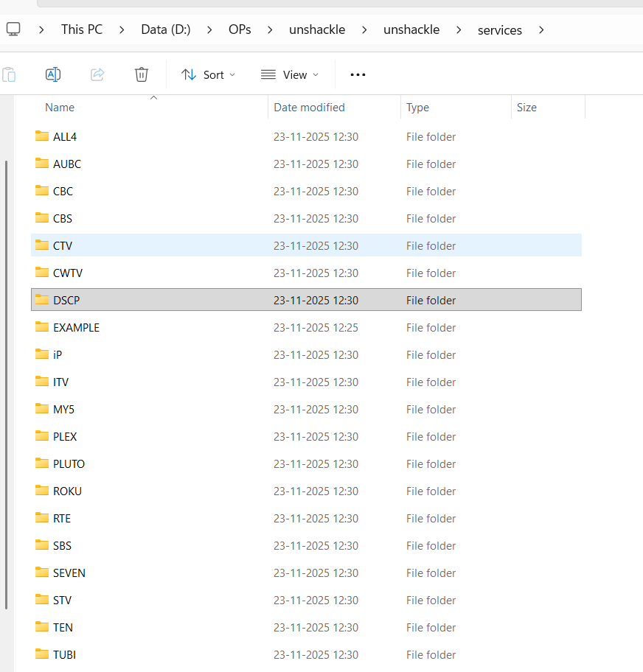Expand chevron before This PC breadcrumb
The height and width of the screenshot is (672, 643).
coord(41,30)
